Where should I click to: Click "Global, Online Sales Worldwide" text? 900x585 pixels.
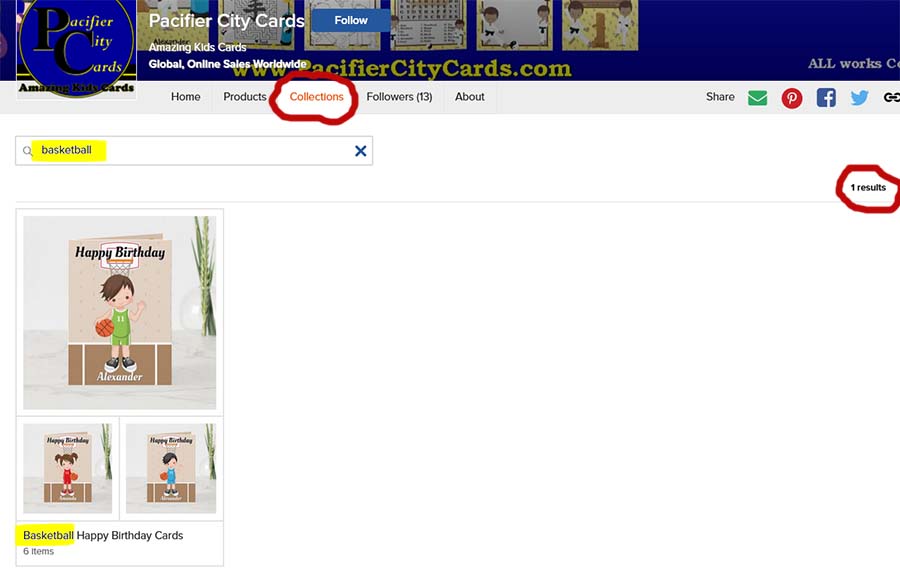coord(227,64)
